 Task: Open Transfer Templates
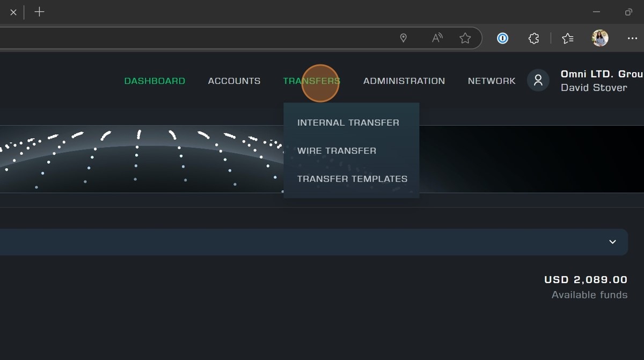pos(352,179)
